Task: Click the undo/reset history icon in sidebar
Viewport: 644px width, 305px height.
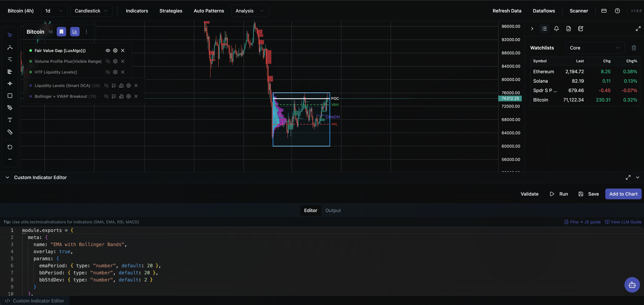Action: (x=10, y=147)
